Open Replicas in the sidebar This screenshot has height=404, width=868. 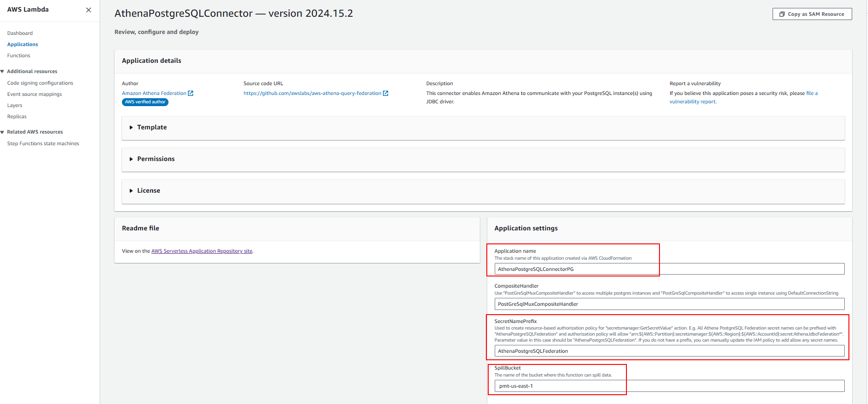pos(17,117)
